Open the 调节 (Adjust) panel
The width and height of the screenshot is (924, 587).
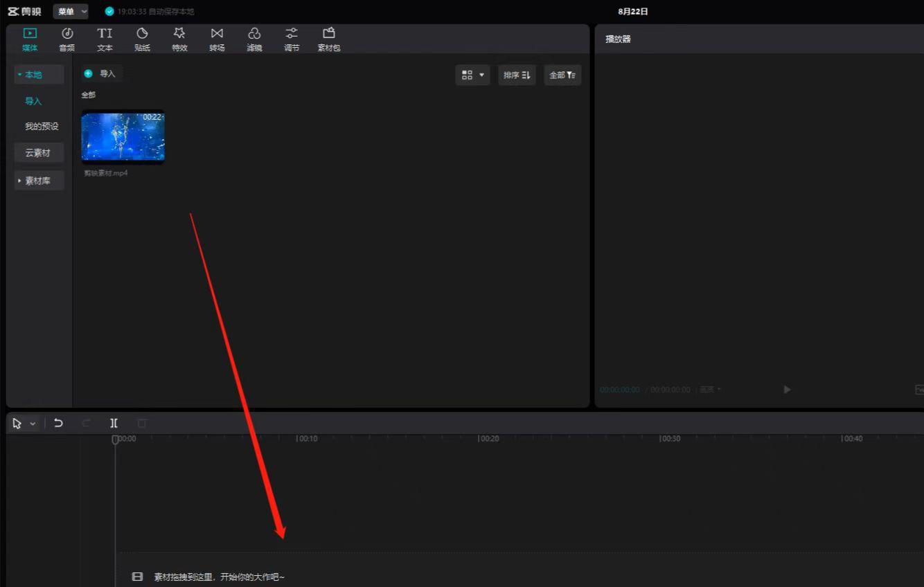pos(292,39)
